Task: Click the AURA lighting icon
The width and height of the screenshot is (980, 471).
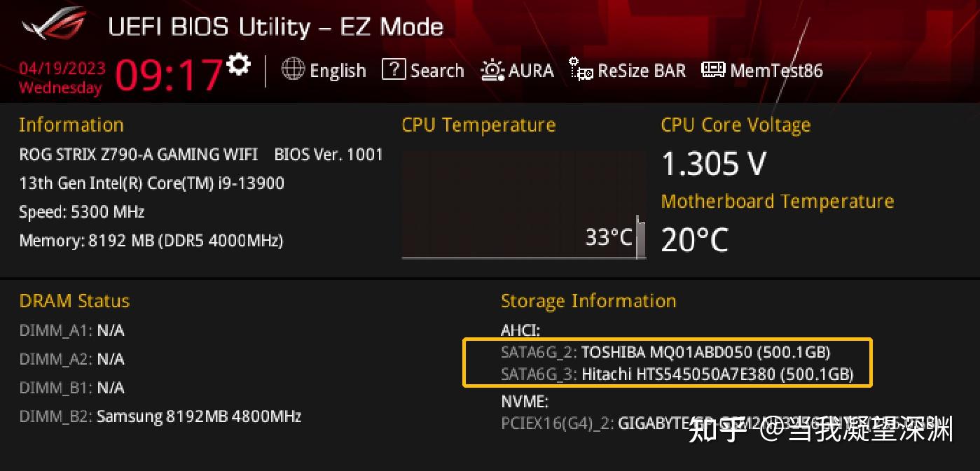Action: point(492,70)
